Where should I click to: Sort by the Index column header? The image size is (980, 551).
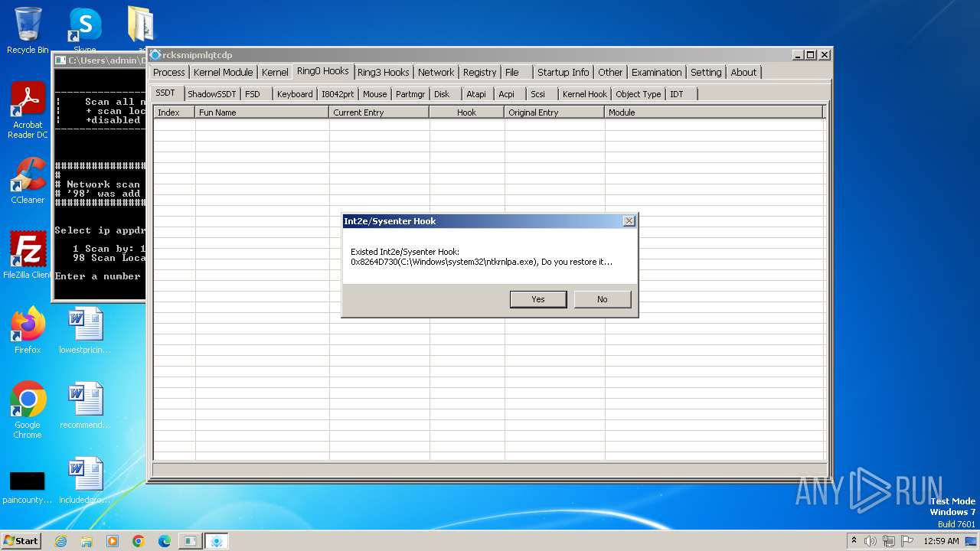tap(174, 112)
